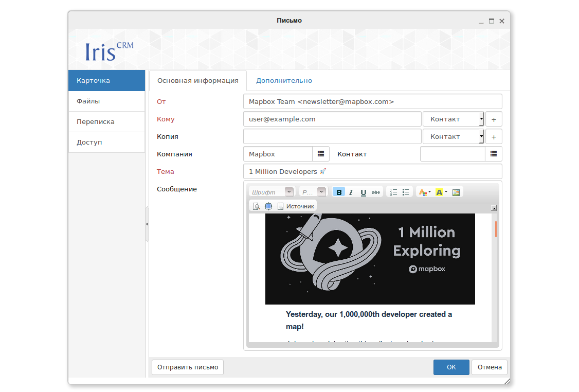This screenshot has width=579, height=392.
Task: Collapse the editor toolbar with arrow
Action: [x=494, y=208]
